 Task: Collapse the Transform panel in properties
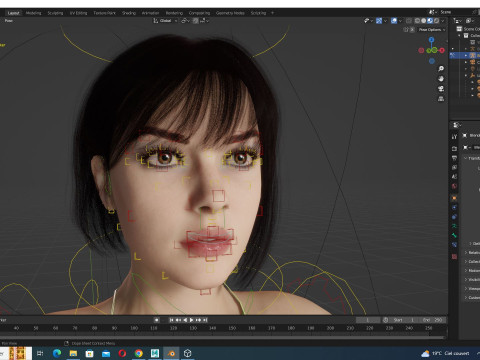[x=466, y=158]
